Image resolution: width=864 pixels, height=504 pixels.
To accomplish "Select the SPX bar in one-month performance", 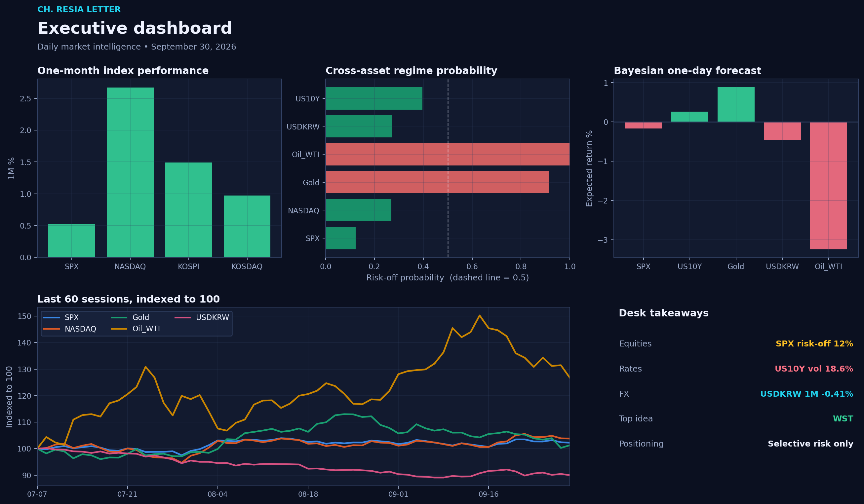I will [72, 240].
